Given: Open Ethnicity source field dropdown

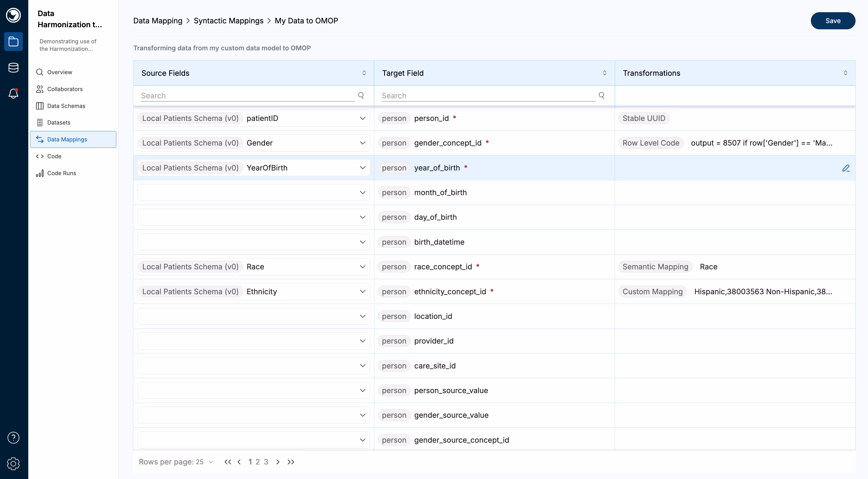Looking at the screenshot, I should [253, 291].
